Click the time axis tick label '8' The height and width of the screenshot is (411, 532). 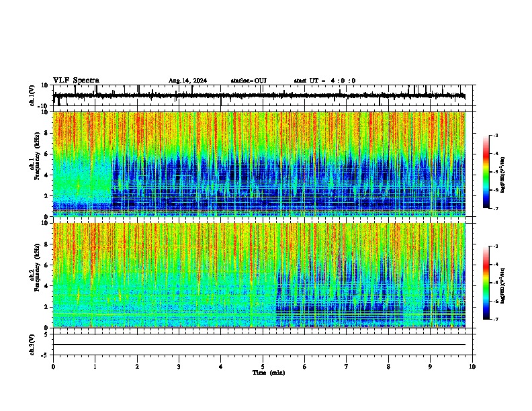(x=388, y=367)
